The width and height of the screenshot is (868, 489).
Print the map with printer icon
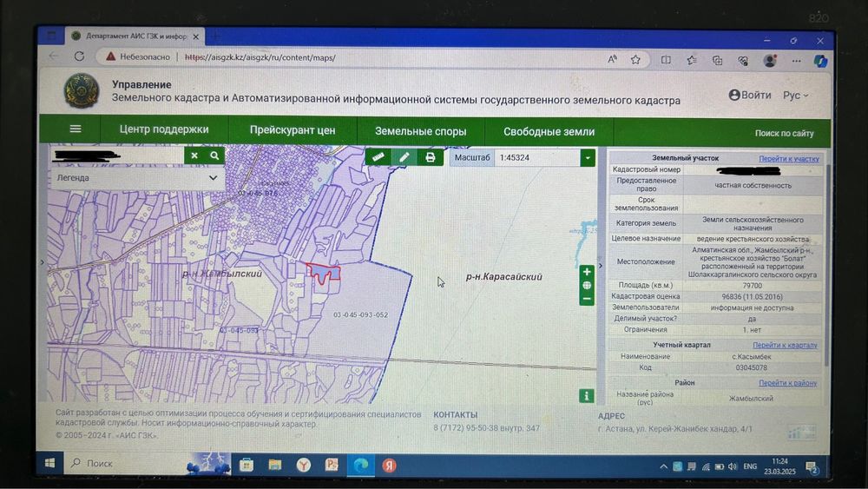point(431,157)
